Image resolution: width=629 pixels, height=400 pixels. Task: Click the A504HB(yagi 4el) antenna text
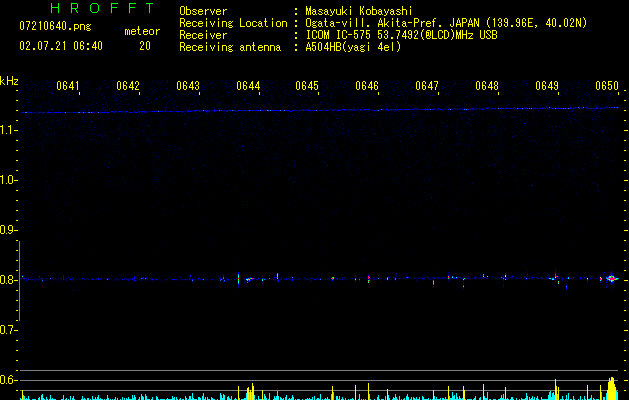tap(353, 47)
